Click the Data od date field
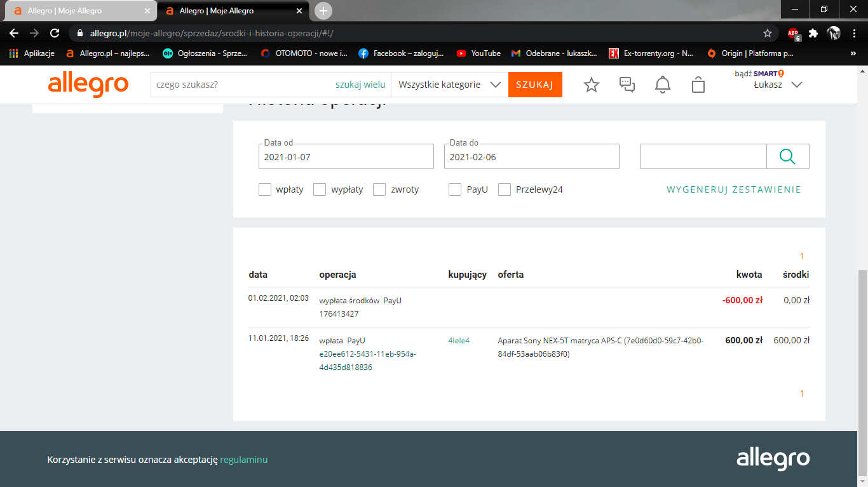This screenshot has height=487, width=868. [346, 157]
